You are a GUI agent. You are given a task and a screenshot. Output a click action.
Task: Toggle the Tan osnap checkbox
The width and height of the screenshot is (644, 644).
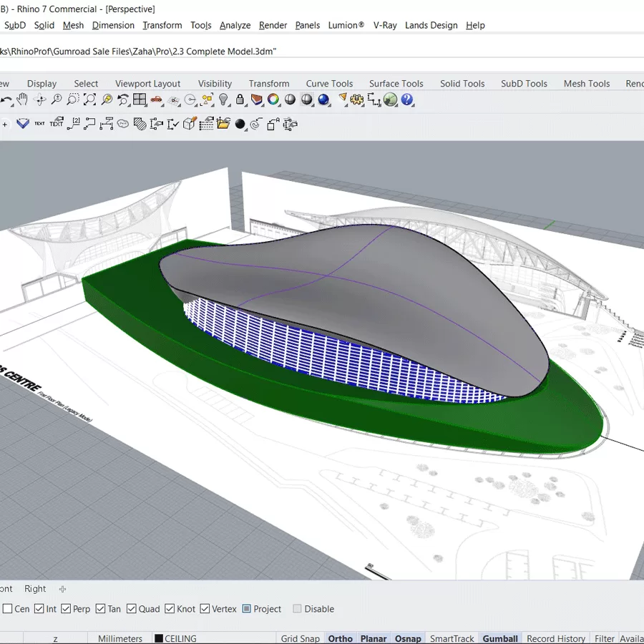100,608
